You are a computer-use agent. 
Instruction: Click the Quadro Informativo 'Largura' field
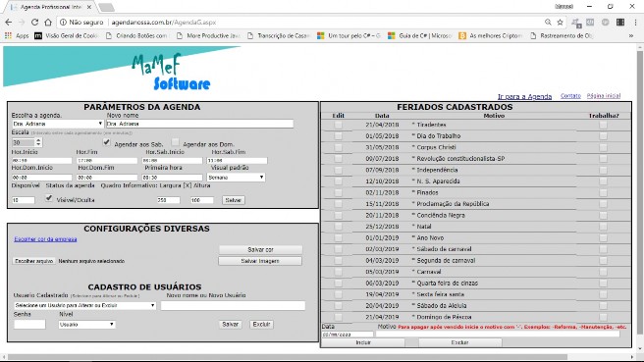point(169,200)
